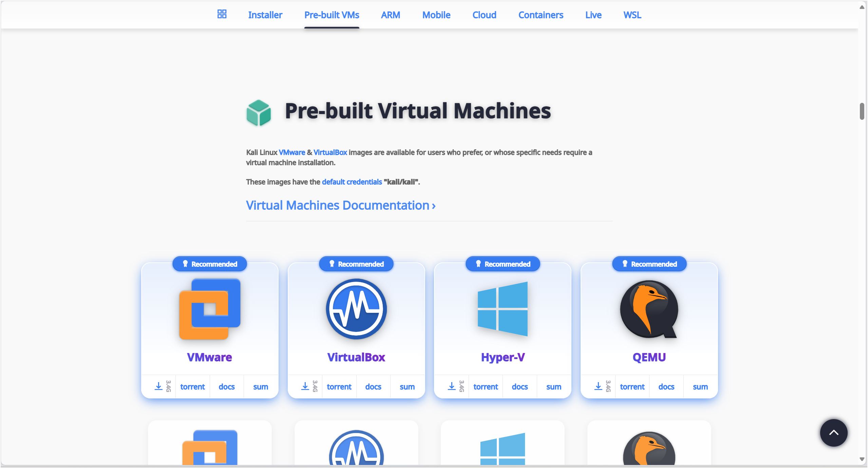Open VirtualBox torrent link
868x468 pixels.
339,387
